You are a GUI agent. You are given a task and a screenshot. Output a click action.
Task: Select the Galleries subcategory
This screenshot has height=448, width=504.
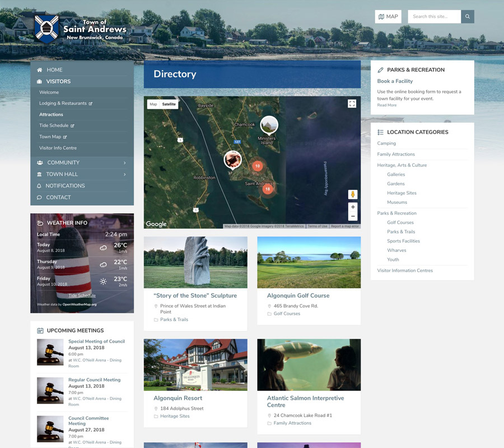(x=396, y=175)
